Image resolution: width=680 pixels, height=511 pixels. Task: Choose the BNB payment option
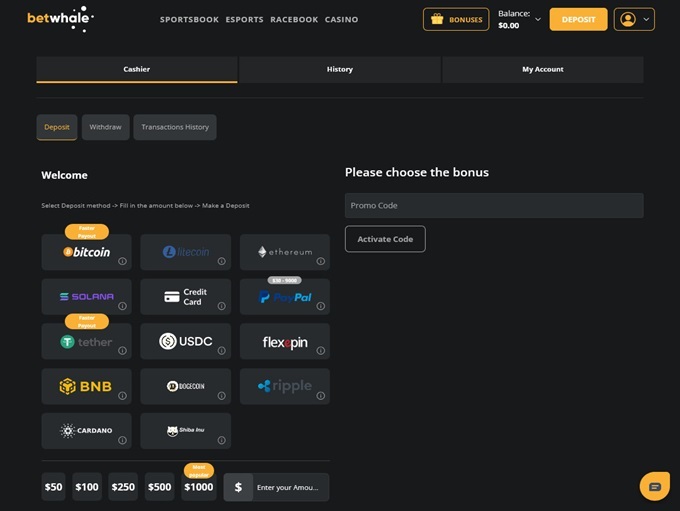(86, 386)
